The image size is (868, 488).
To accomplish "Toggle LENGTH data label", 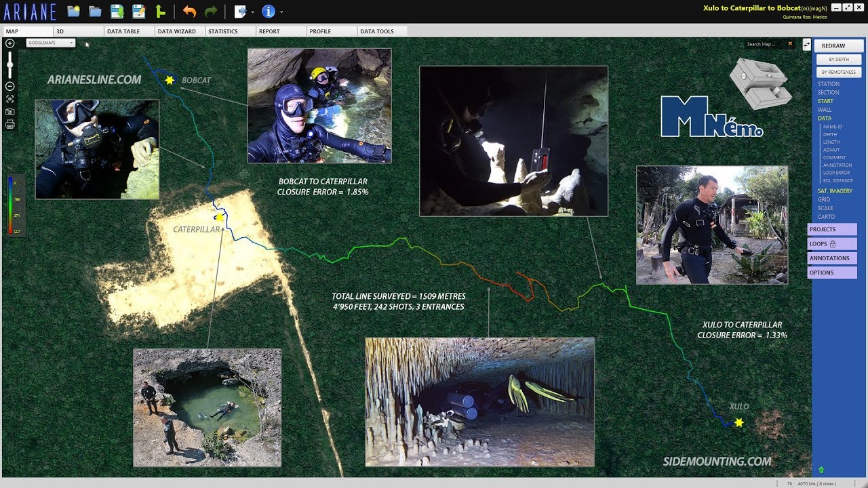I will click(x=831, y=142).
